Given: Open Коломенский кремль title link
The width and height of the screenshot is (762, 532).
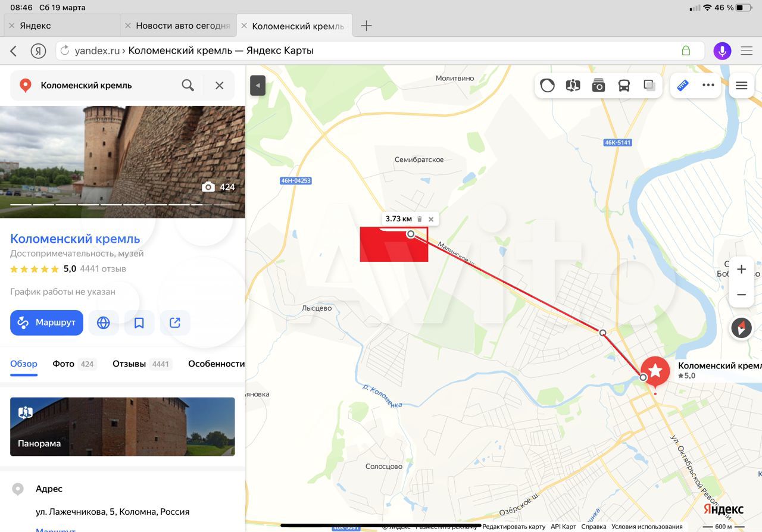Looking at the screenshot, I should click(x=75, y=239).
